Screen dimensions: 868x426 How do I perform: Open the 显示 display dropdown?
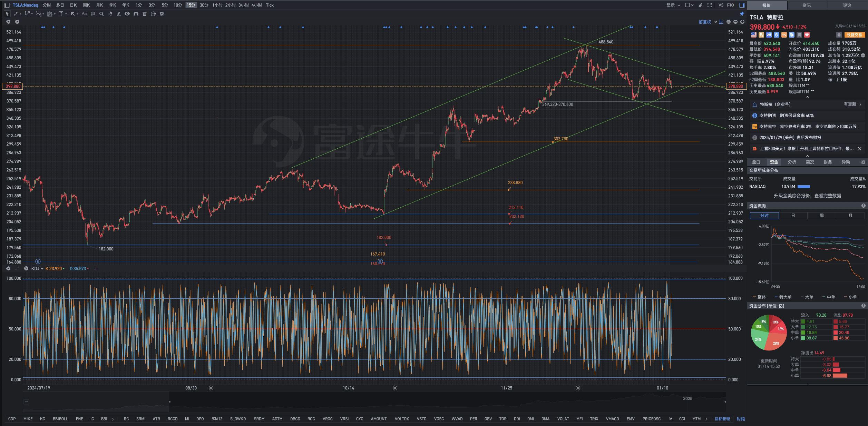coord(673,5)
